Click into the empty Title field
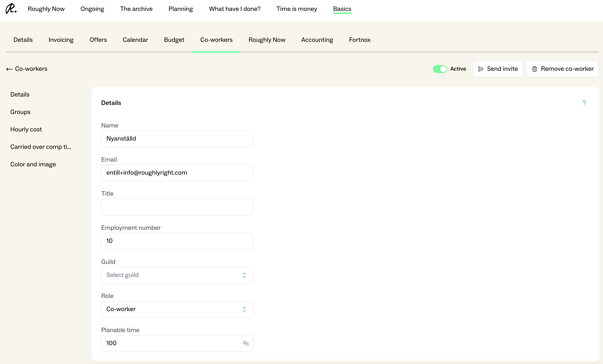 177,207
